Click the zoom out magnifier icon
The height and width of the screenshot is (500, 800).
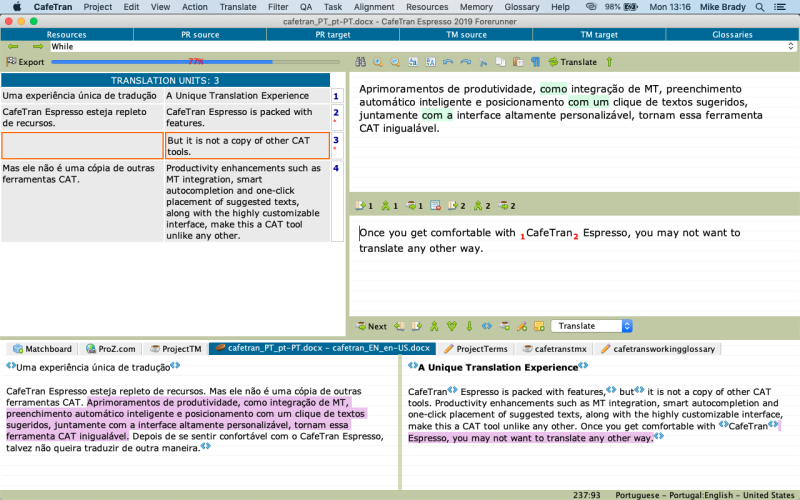click(395, 62)
